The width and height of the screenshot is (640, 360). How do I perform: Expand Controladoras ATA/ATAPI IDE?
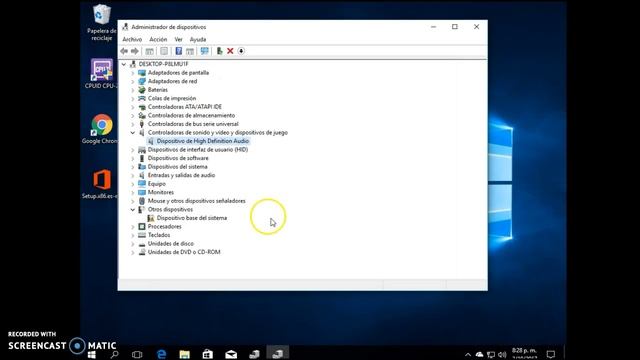[x=133, y=107]
